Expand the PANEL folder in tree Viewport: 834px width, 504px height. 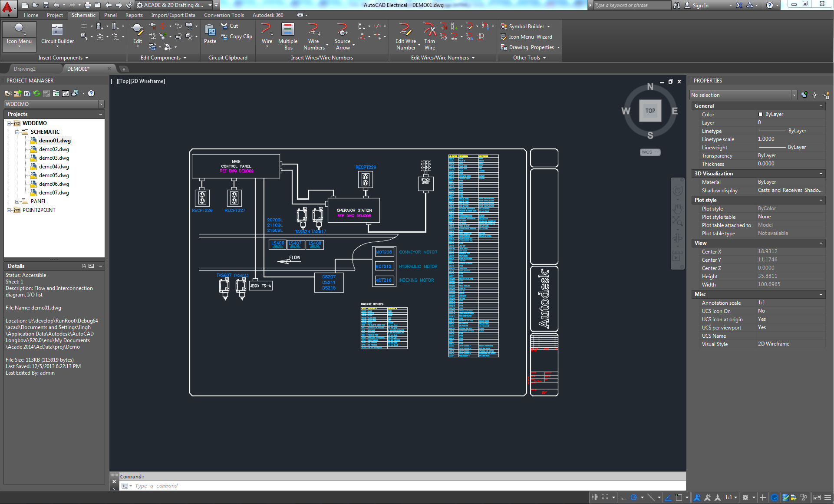click(x=17, y=201)
